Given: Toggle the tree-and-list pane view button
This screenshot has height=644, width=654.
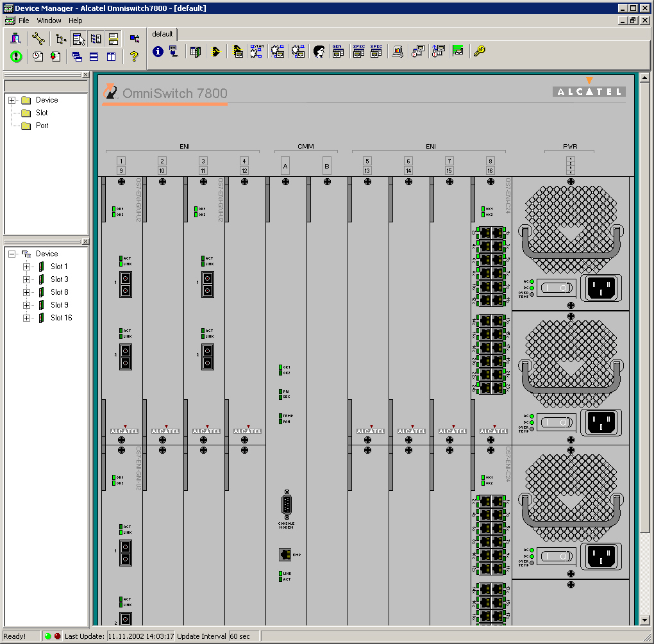Looking at the screenshot, I should point(96,38).
